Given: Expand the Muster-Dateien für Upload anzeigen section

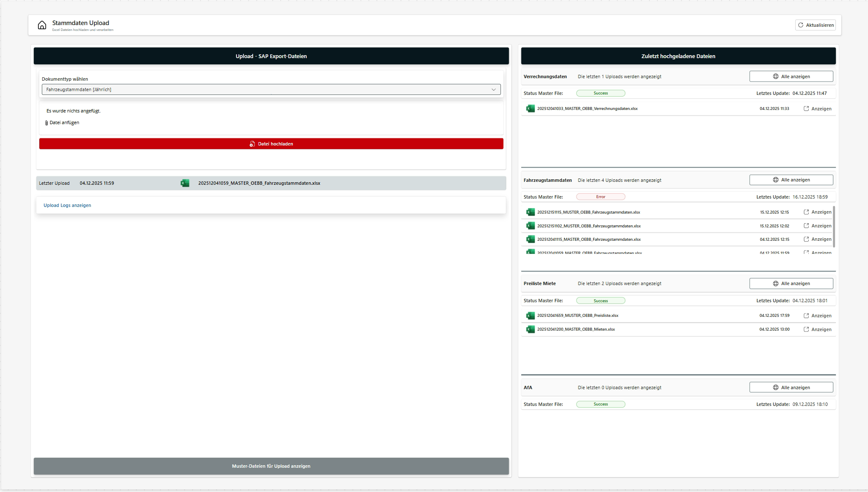Looking at the screenshot, I should pos(271,466).
